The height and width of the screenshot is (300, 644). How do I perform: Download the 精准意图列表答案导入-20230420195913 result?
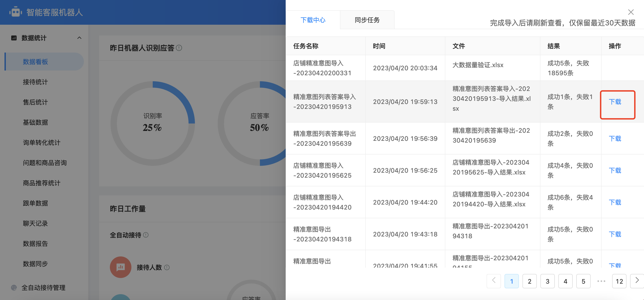[x=615, y=102]
